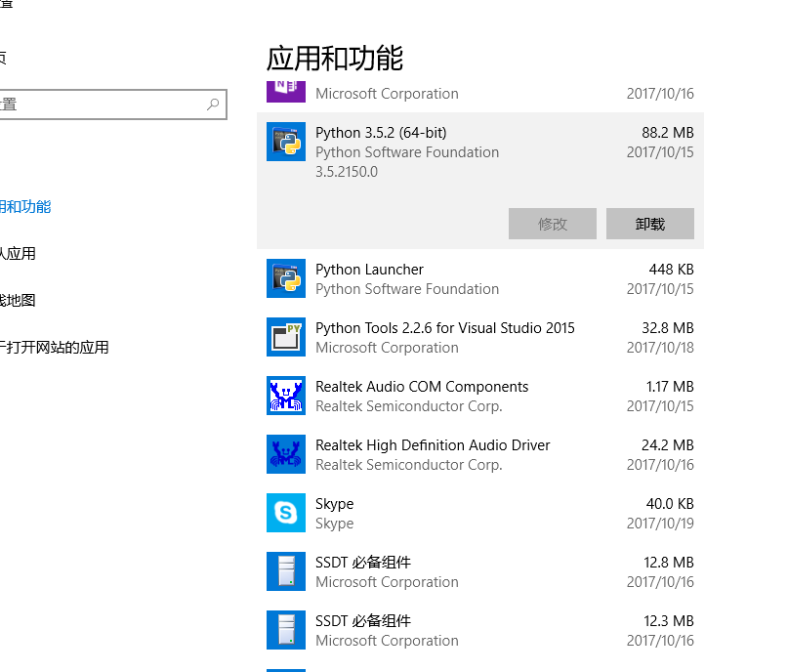Click the Python 3.5.2 (64-bit) app icon
Image resolution: width=788 pixels, height=672 pixels.
[x=286, y=142]
